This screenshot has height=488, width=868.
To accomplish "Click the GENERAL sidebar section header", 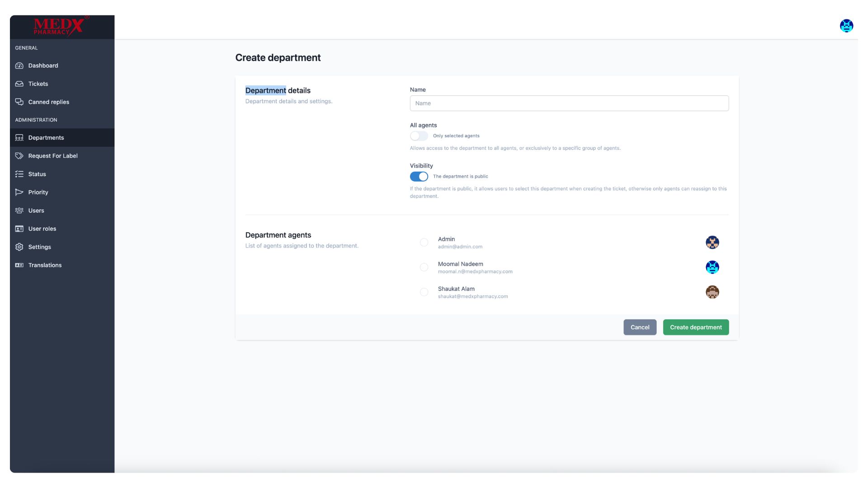I will click(26, 48).
